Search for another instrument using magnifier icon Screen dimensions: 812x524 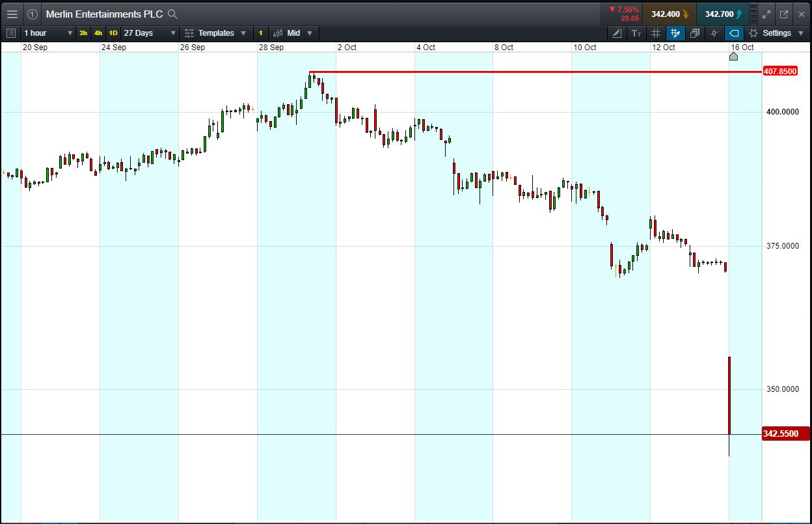coord(172,14)
